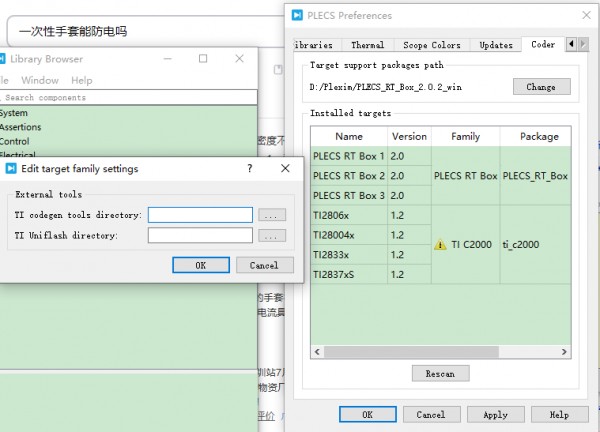Maximize the Library Browser window
600x432 pixels.
[x=203, y=59]
